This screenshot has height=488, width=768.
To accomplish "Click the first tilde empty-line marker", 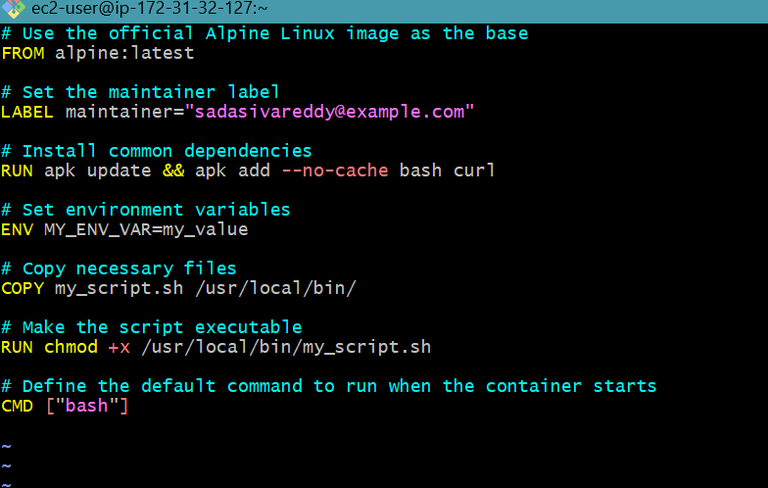I will tap(6, 446).
